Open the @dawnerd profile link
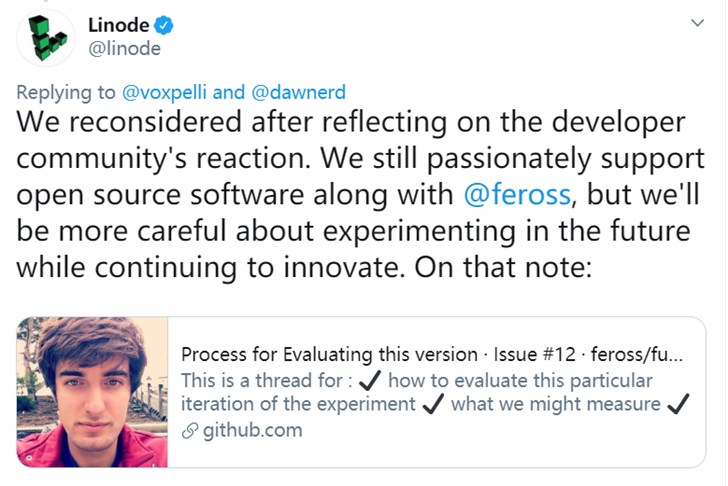 297,92
